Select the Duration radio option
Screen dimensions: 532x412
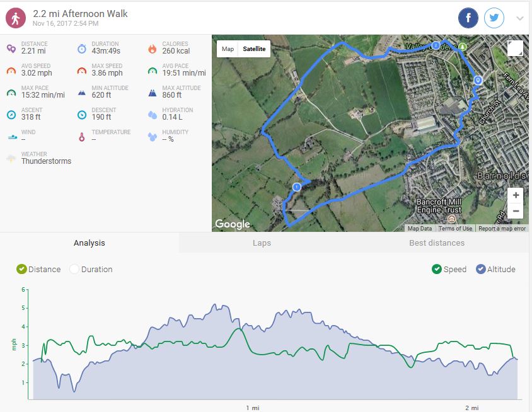[x=74, y=269]
